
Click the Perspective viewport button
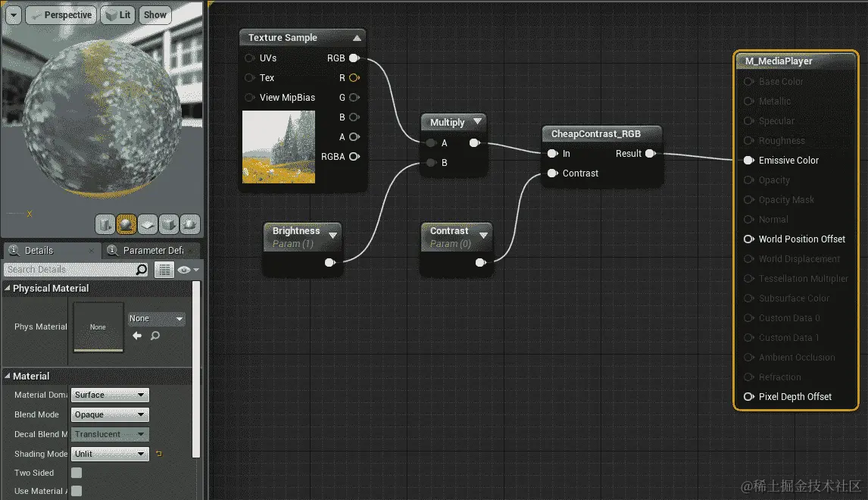click(x=61, y=15)
